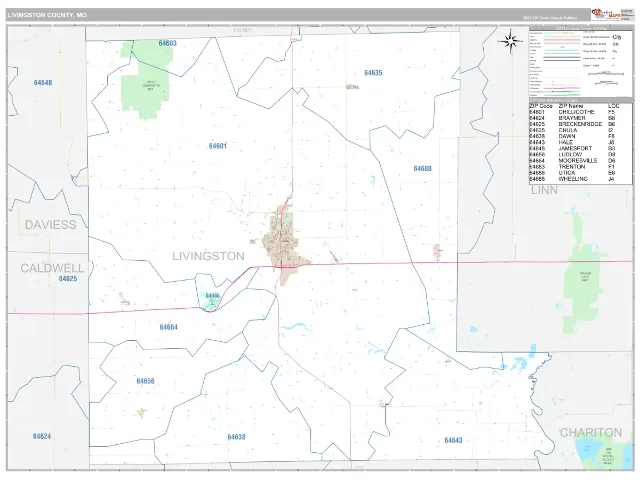Click the LINN county name label
Screen dimensions: 640x480
[544, 190]
